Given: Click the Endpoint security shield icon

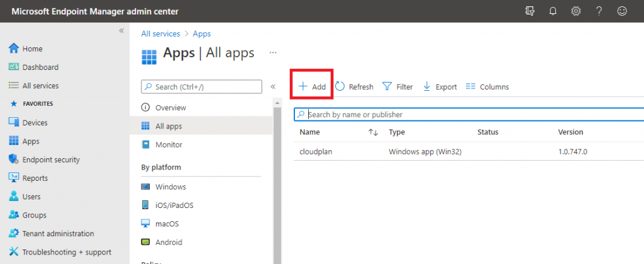Looking at the screenshot, I should [x=14, y=159].
